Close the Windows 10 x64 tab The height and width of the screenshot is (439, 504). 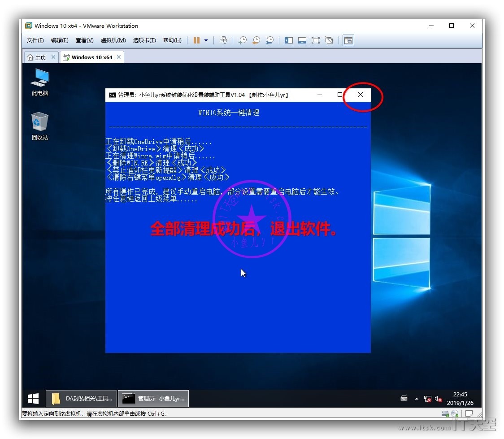(119, 57)
